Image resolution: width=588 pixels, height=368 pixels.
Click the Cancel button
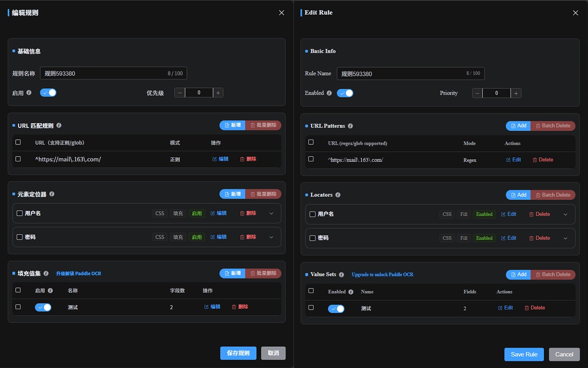[x=564, y=354]
